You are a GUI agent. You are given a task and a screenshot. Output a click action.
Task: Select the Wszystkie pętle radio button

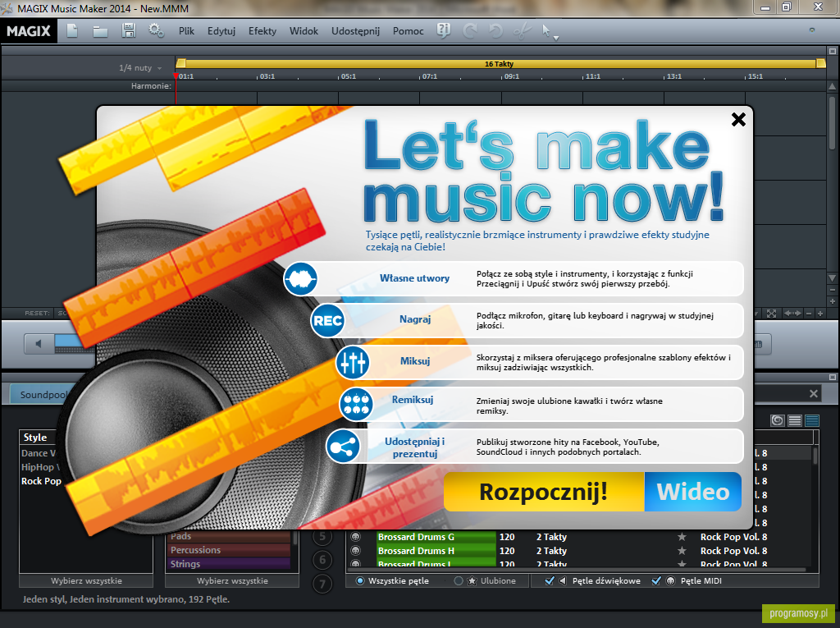(360, 581)
